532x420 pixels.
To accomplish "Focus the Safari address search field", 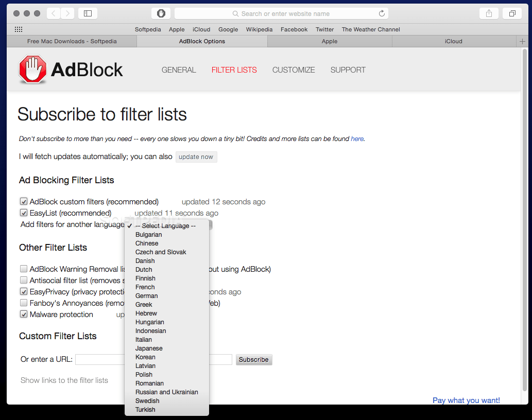I will pyautogui.click(x=281, y=13).
